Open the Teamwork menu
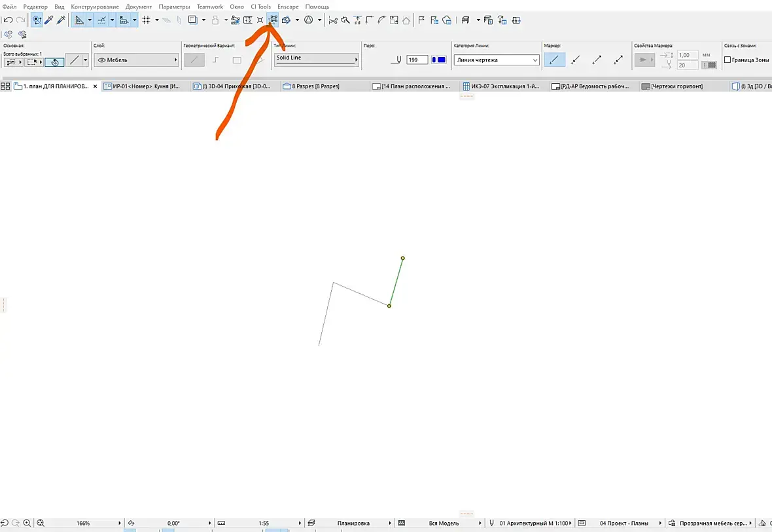 (x=210, y=7)
